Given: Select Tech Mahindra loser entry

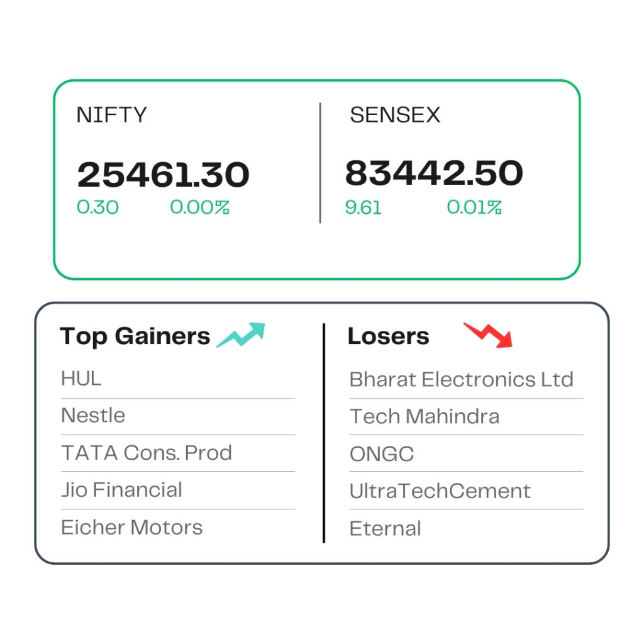Looking at the screenshot, I should coord(425,416).
